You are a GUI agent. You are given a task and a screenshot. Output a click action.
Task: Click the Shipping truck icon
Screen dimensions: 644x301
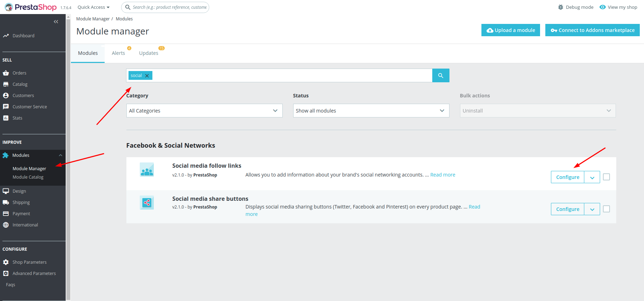6,203
